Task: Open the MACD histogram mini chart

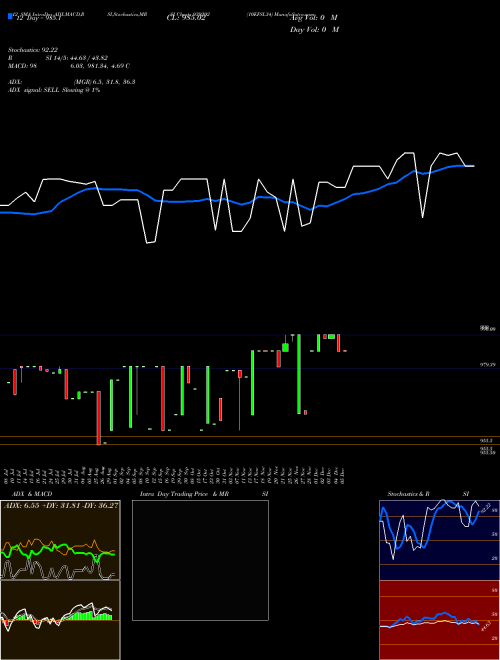Action: [x=60, y=620]
